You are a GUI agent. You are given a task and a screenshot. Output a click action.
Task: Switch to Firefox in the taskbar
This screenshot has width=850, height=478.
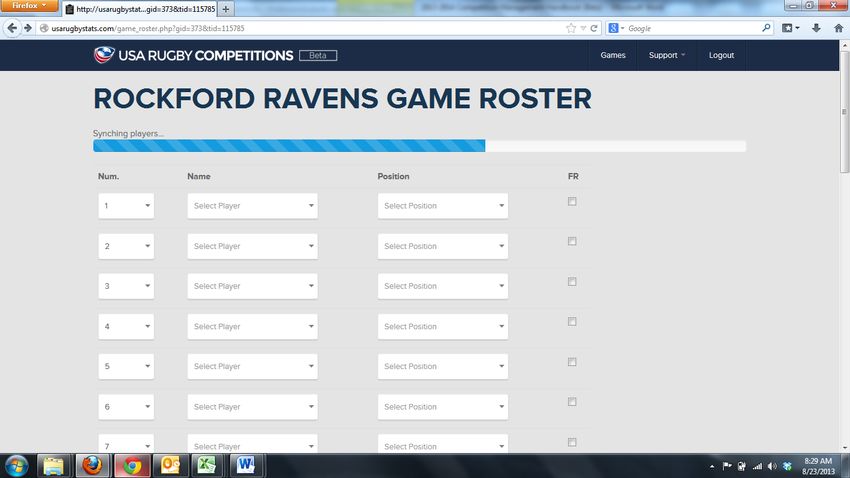pyautogui.click(x=92, y=466)
